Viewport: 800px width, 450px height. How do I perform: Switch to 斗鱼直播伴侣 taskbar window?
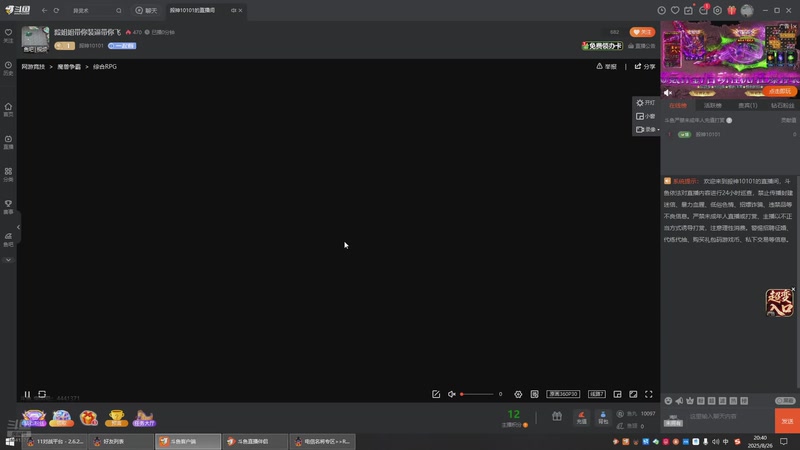pos(255,442)
